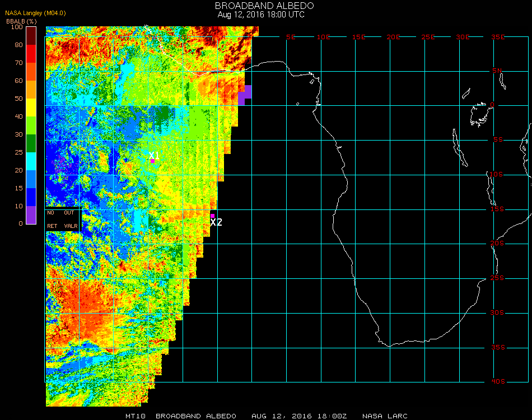Click the 30E longitude label
The height and width of the screenshot is (420, 532).
coord(463,37)
